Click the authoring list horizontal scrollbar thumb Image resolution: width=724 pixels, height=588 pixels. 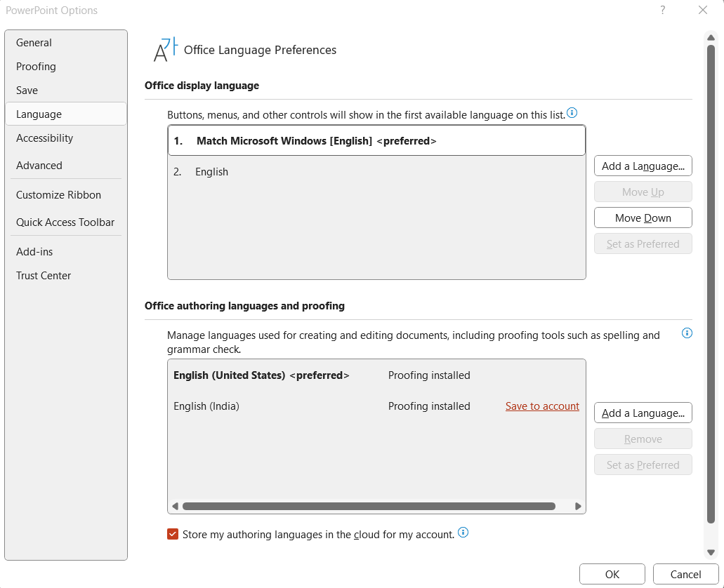click(369, 507)
